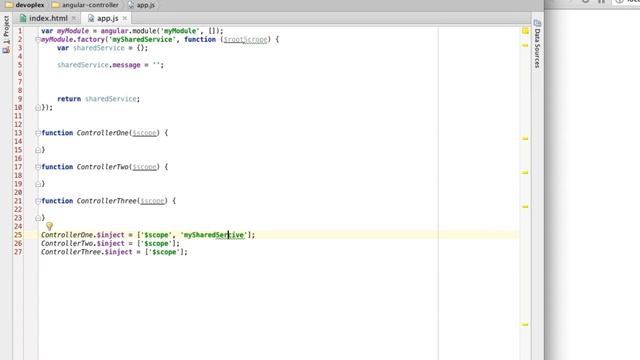This screenshot has height=360, width=640.
Task: Close the app.js tab
Action: tap(124, 18)
